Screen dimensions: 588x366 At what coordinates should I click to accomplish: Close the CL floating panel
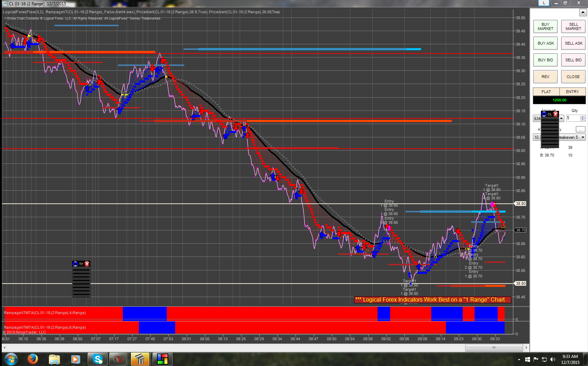click(x=556, y=114)
